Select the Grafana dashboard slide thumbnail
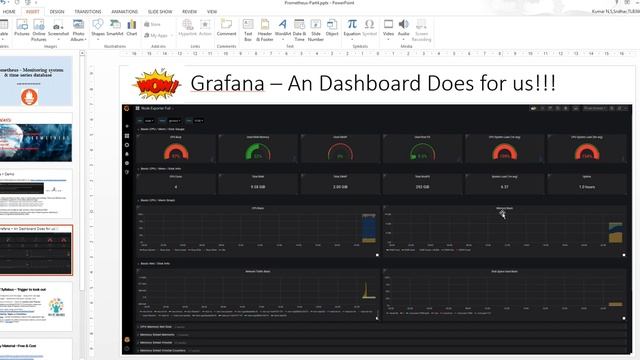The height and width of the screenshot is (360, 640). pos(36,250)
